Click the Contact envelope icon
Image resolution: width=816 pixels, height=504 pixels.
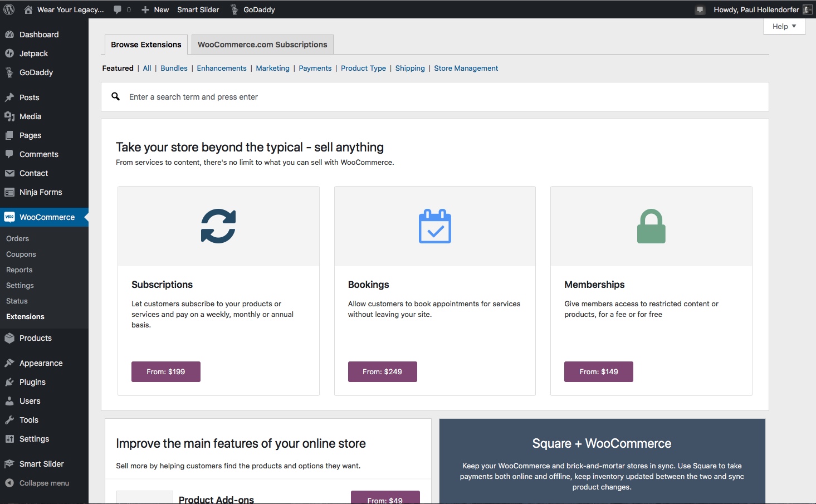point(9,173)
